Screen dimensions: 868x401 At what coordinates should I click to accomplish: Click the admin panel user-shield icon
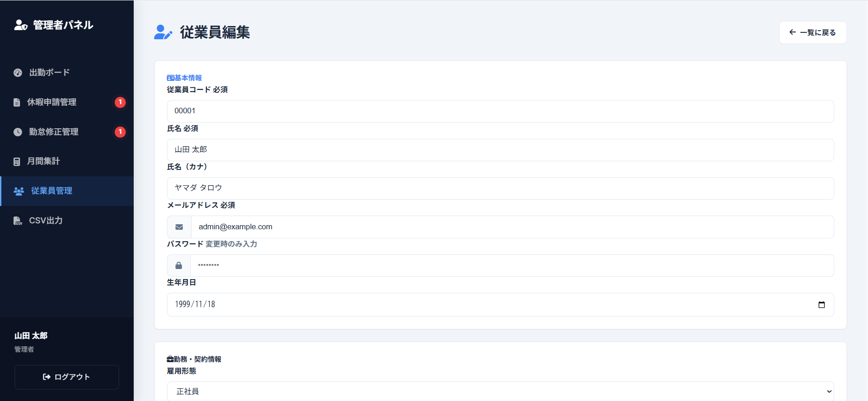pyautogui.click(x=21, y=25)
